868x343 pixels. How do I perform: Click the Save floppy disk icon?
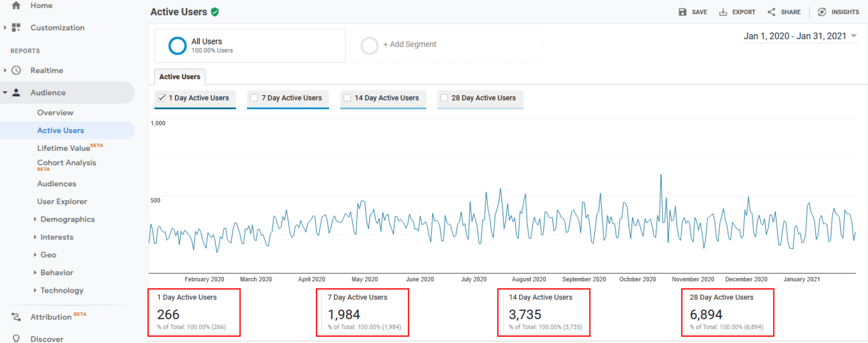tap(682, 12)
